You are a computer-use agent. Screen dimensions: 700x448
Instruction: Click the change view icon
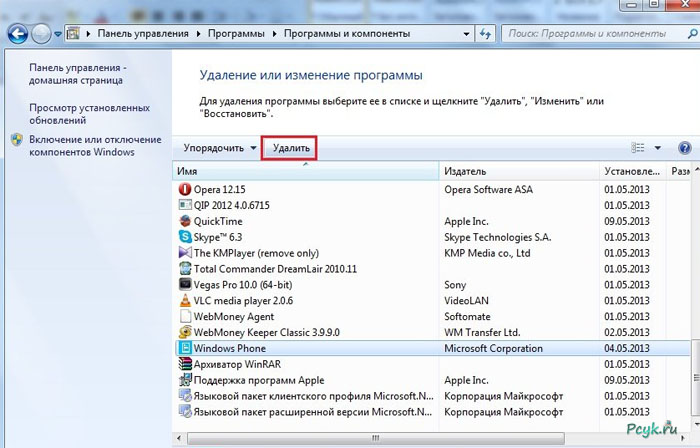click(x=638, y=148)
